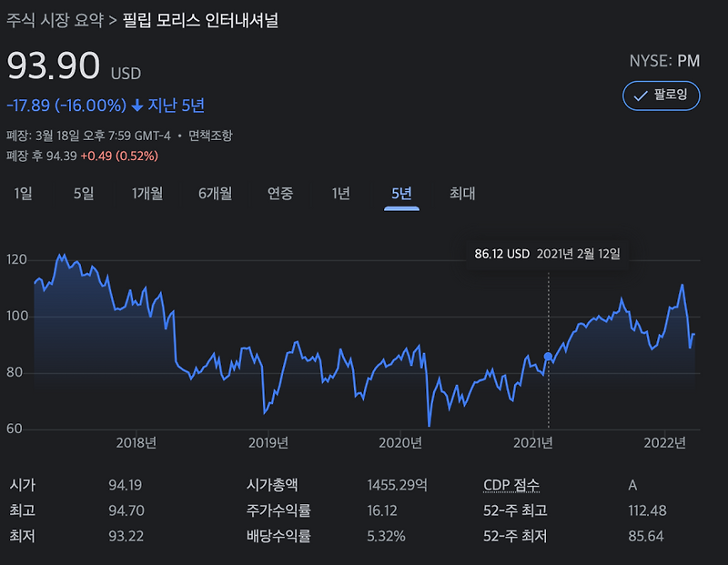The image size is (728, 565).
Task: Toggle the 팔로잉 follow button
Action: click(x=662, y=96)
